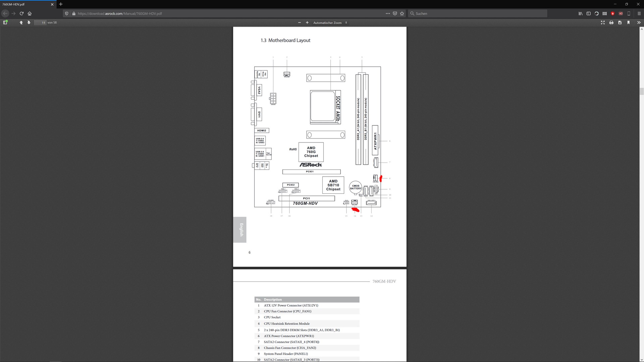Open the Automatischer Zoom dropdown
This screenshot has height=362, width=644.
[x=330, y=22]
